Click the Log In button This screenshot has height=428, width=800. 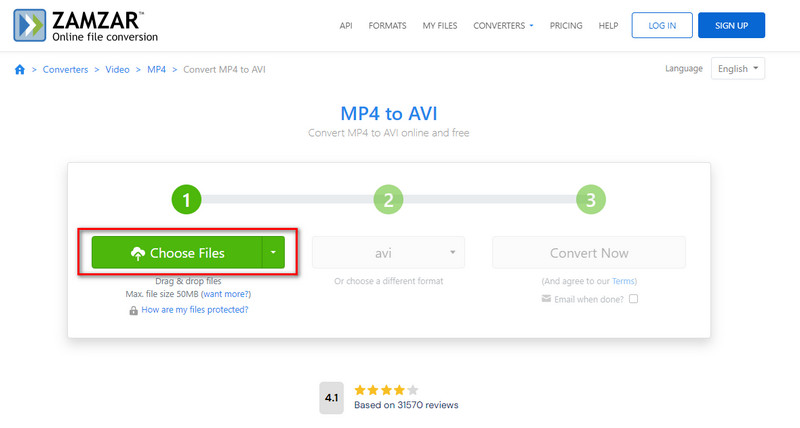[x=661, y=25]
